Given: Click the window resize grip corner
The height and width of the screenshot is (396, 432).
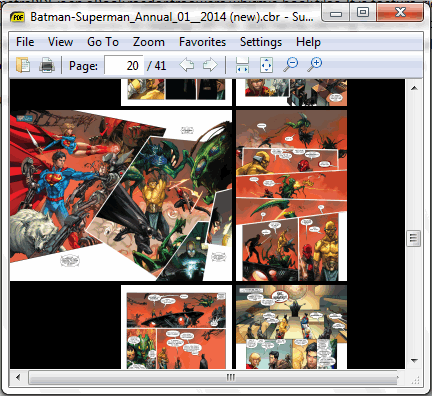Looking at the screenshot, I should click(415, 380).
